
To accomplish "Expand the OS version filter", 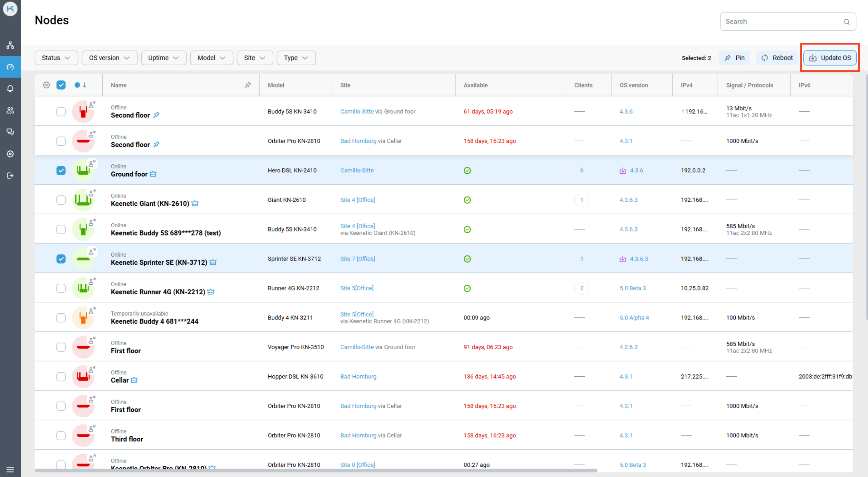I will [x=109, y=58].
